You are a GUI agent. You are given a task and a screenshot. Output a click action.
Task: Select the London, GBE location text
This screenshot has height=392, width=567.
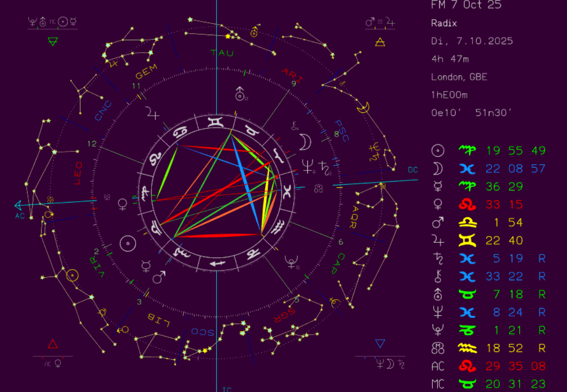(x=459, y=77)
